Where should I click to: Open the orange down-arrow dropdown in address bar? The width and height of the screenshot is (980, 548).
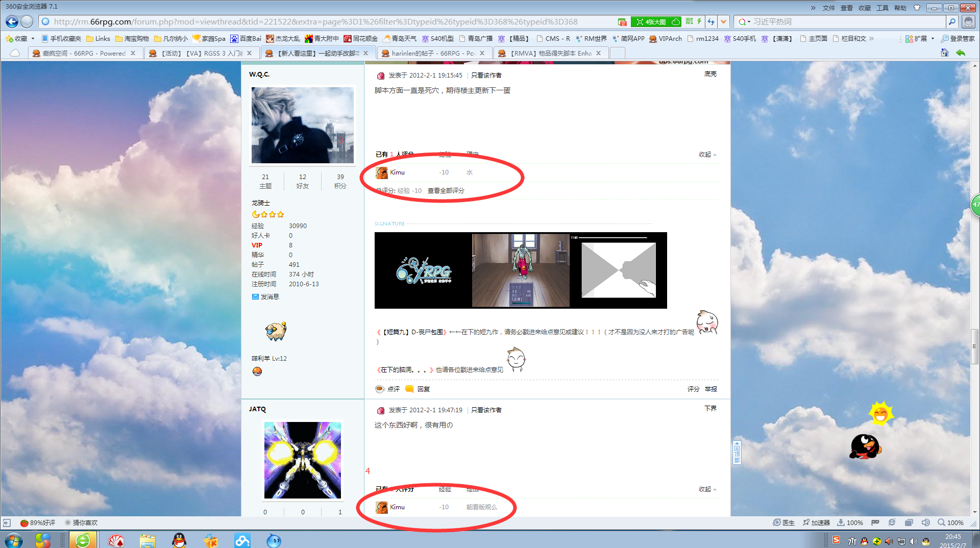[723, 21]
